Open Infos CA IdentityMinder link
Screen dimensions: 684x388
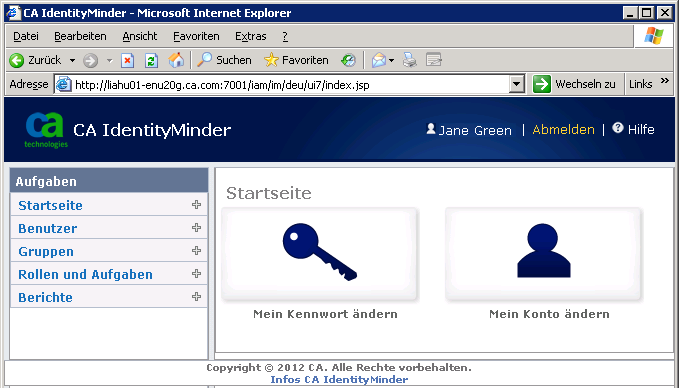coord(339,379)
